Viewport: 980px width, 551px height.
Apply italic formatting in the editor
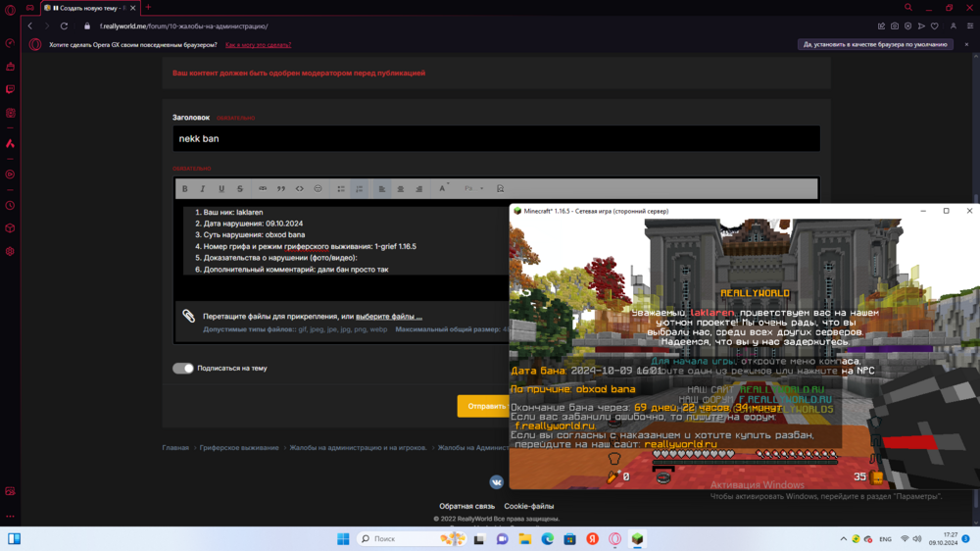(x=203, y=188)
